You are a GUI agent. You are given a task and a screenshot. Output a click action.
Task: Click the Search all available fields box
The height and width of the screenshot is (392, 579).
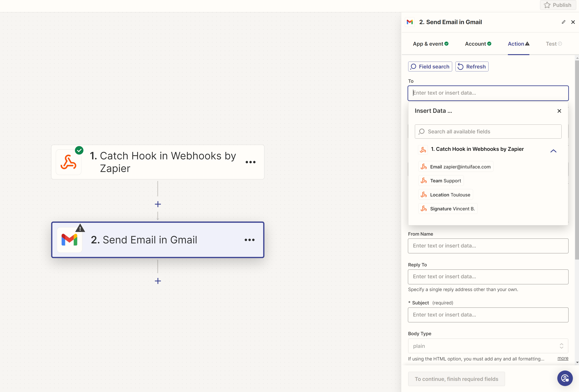pos(488,132)
